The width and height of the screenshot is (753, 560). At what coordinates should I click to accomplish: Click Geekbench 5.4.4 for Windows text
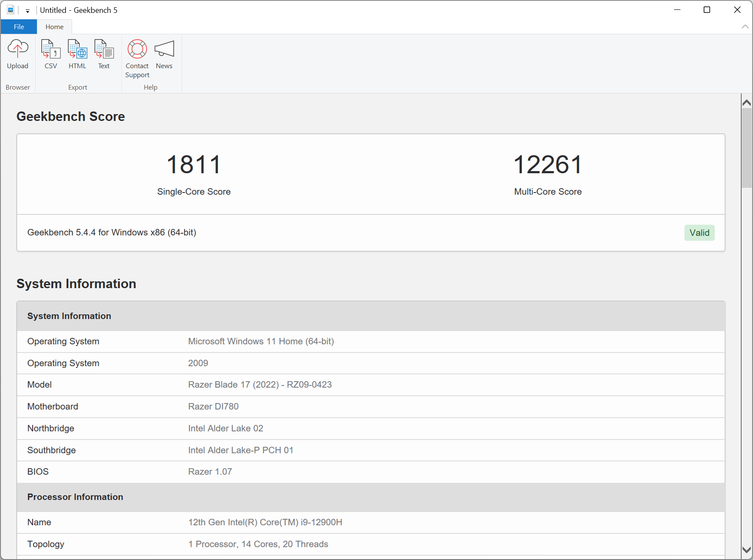pos(112,232)
